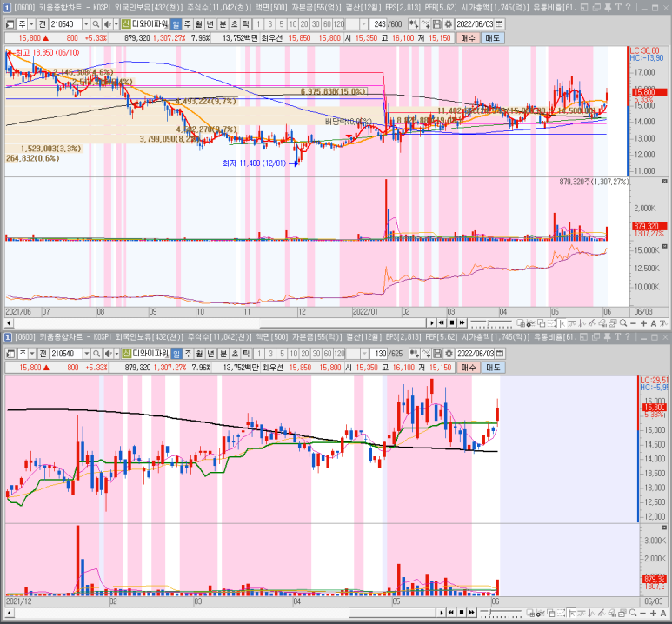Click layout panel icon at far left of top toolbar
This screenshot has height=624, width=672.
10,24
